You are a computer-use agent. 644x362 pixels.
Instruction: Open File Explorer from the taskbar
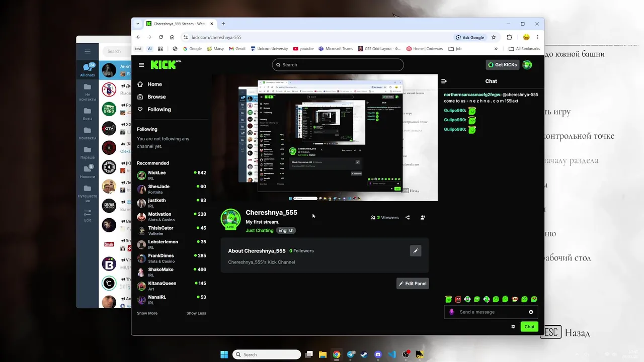tap(323, 354)
